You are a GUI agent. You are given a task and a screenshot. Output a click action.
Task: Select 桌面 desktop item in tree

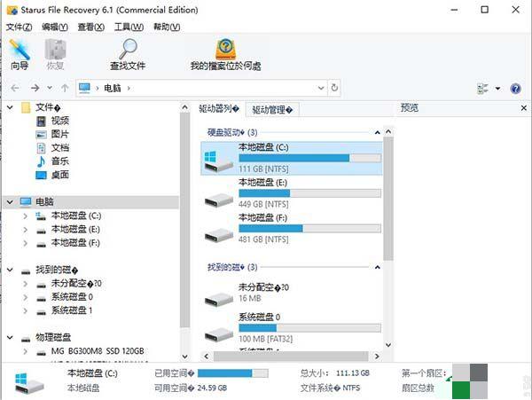coord(60,175)
